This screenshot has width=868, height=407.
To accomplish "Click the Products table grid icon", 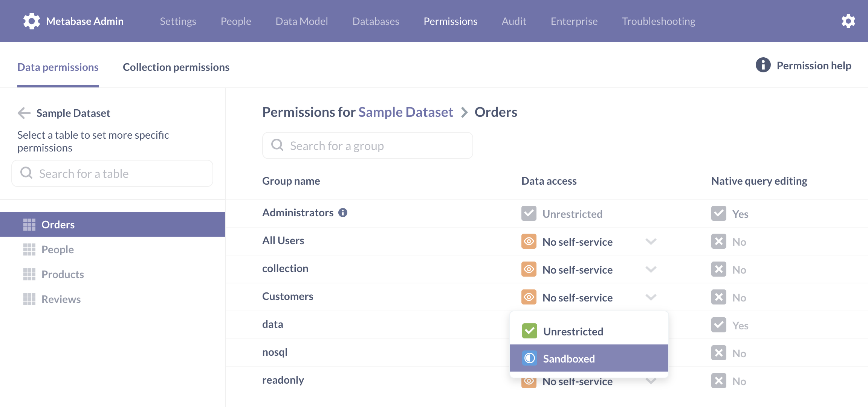I will (29, 274).
